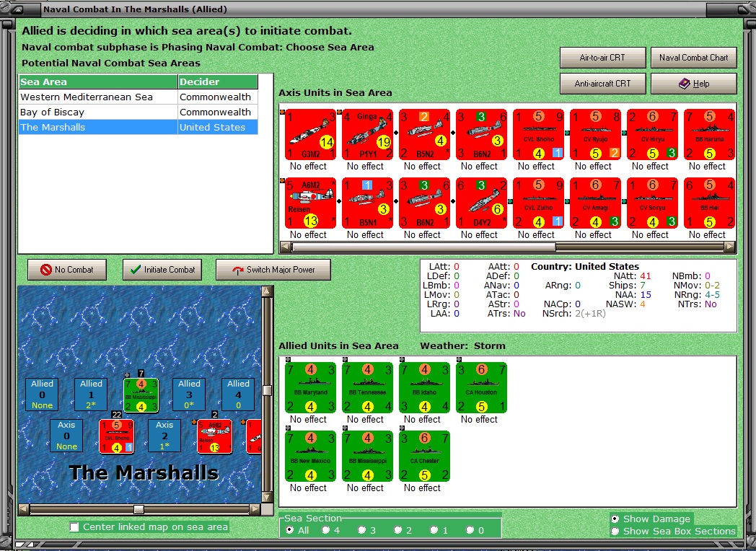Choose the BB Tennessee counter
The height and width of the screenshot is (551, 756).
[367, 388]
